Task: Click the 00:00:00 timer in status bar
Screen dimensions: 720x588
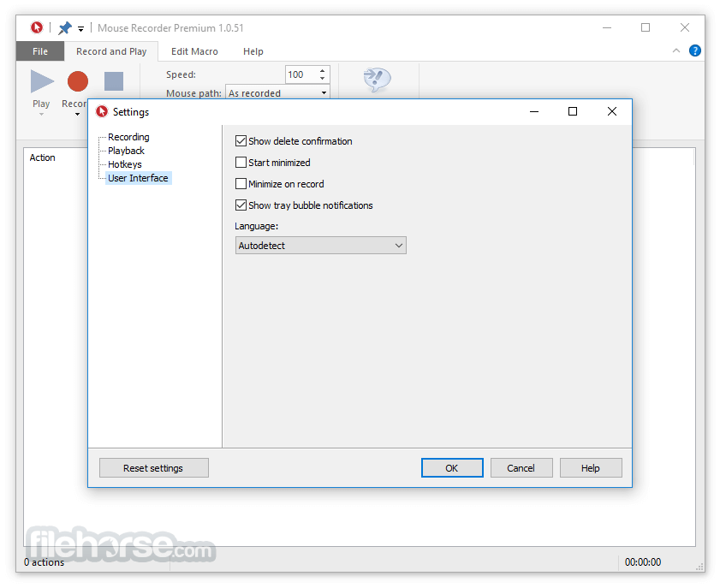Action: (642, 562)
